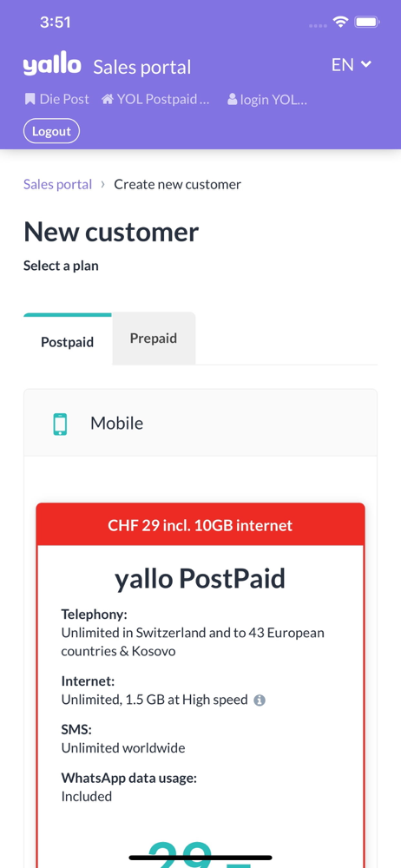Click the Logout button
The image size is (401, 868).
tap(51, 131)
